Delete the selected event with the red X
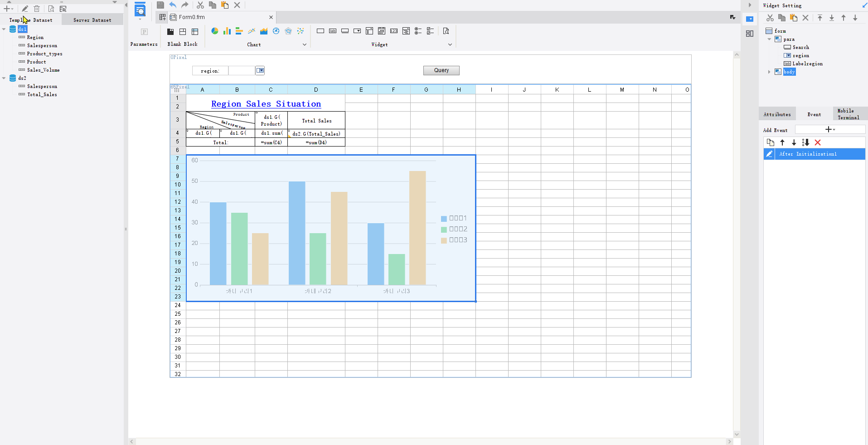868x445 pixels. [x=818, y=142]
